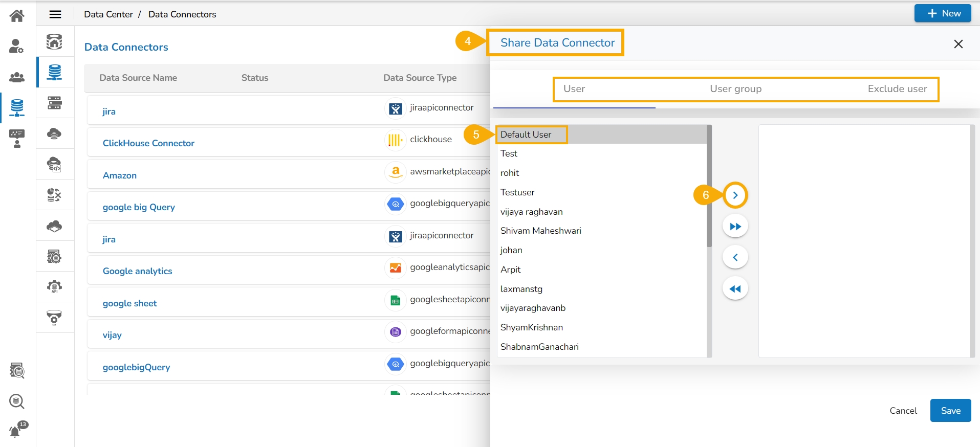Screen dimensions: 980x447
Task: Move all users right with double arrow
Action: (735, 227)
